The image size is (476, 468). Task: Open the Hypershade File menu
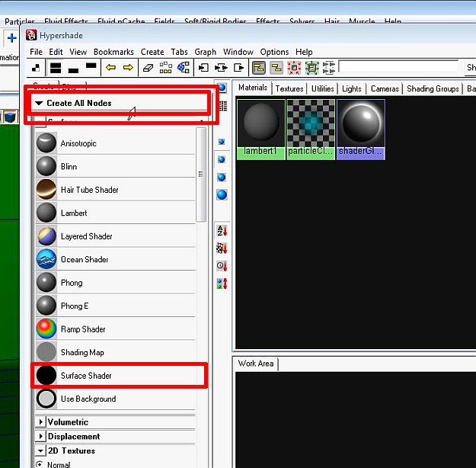point(36,52)
